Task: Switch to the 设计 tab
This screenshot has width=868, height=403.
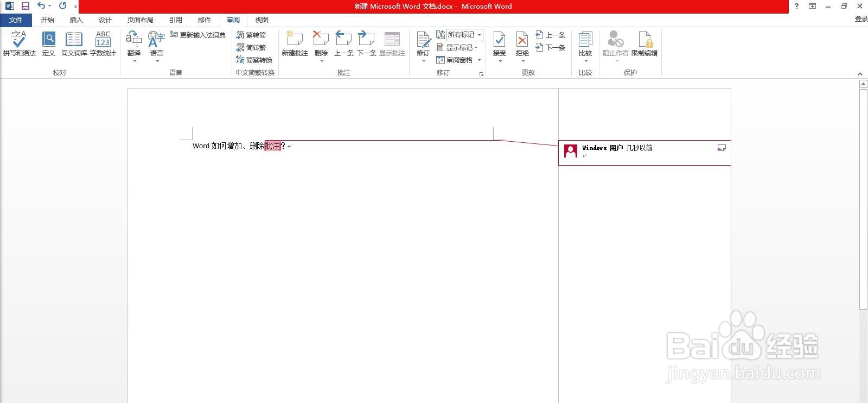Action: 105,20
